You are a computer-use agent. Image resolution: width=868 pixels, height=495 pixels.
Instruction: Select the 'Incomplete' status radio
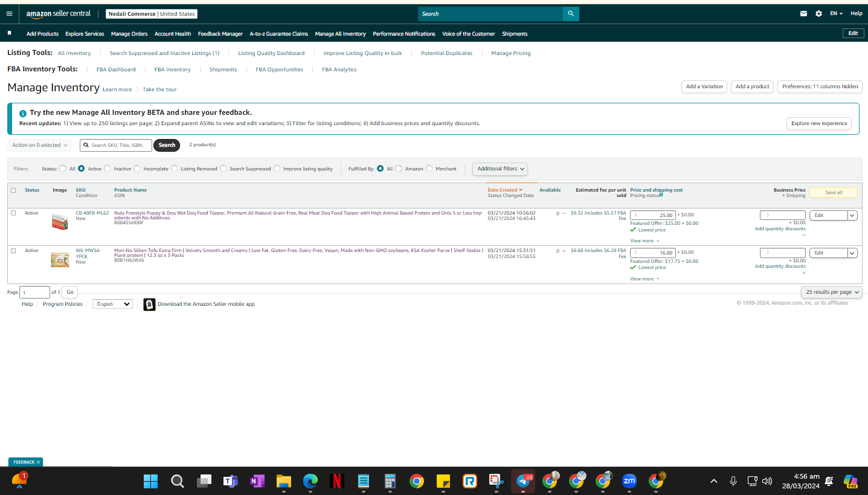(137, 169)
